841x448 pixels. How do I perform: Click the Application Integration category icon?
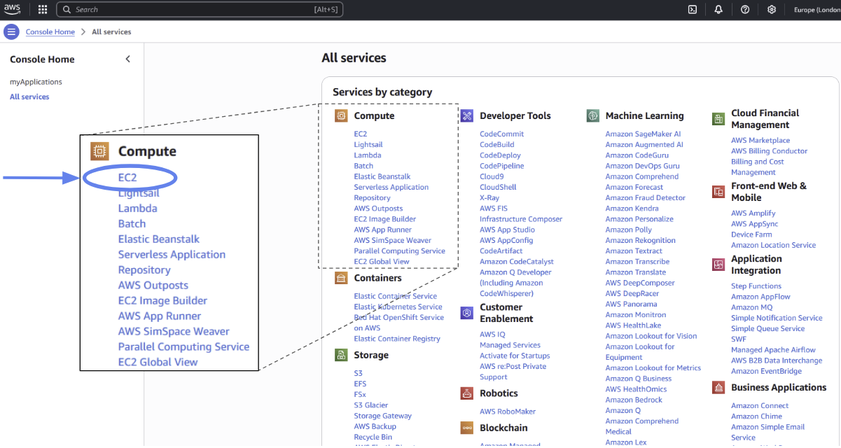click(x=718, y=265)
